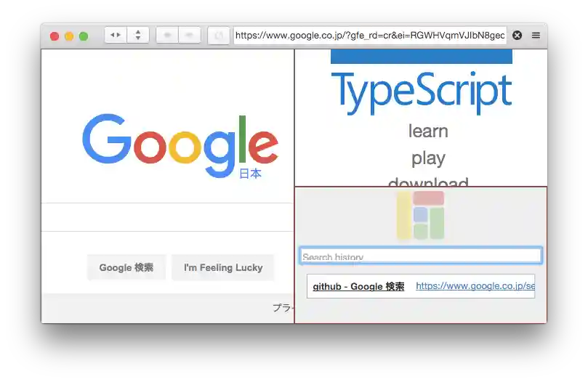Click the colored tile app logo
The image size is (588, 382).
point(420,215)
